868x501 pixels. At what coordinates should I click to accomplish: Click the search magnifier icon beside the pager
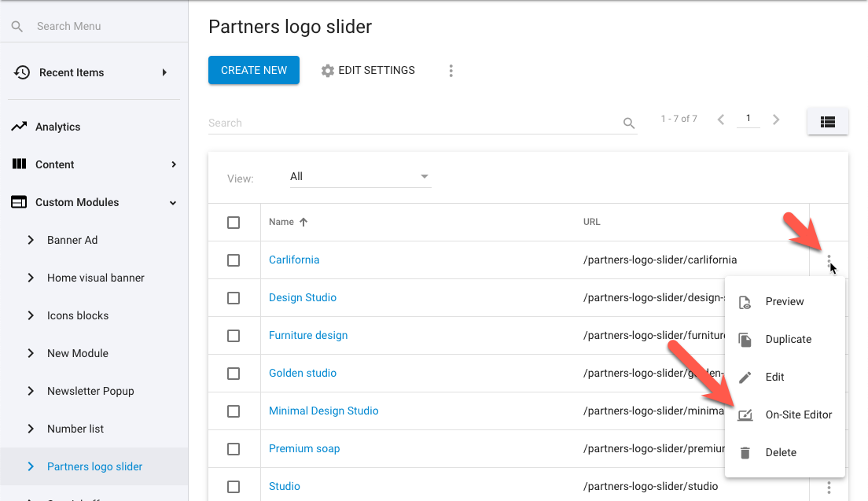pos(628,123)
